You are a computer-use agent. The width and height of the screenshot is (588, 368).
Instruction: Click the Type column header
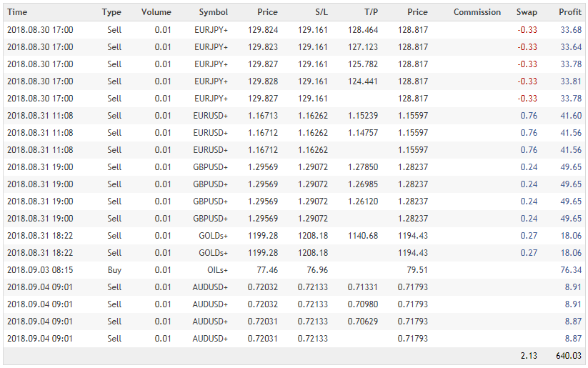[111, 12]
